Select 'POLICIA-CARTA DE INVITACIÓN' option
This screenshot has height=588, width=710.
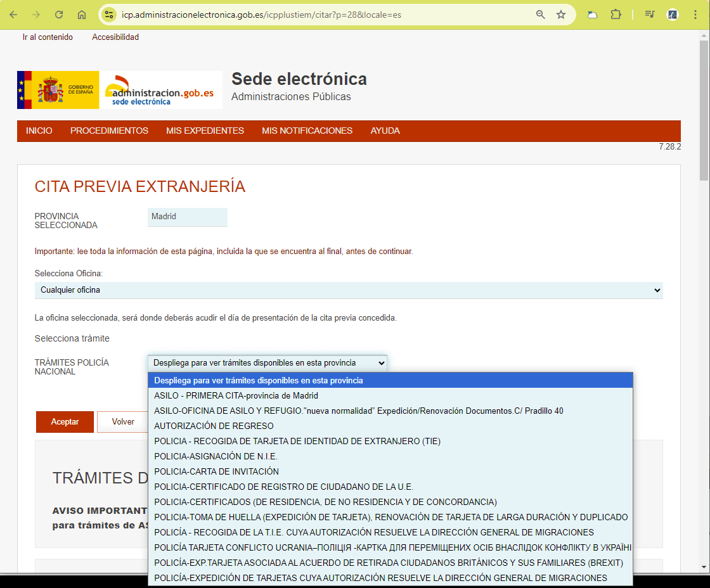(390, 471)
